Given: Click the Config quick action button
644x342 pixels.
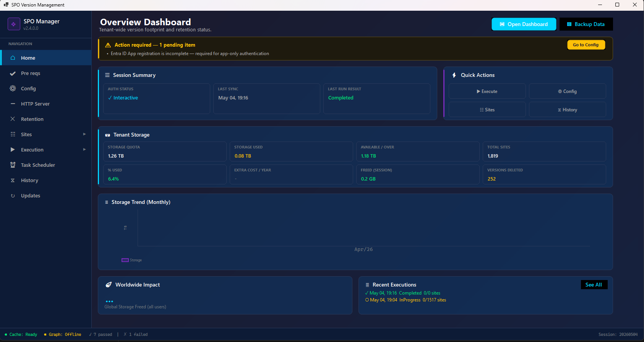Looking at the screenshot, I should (567, 91).
